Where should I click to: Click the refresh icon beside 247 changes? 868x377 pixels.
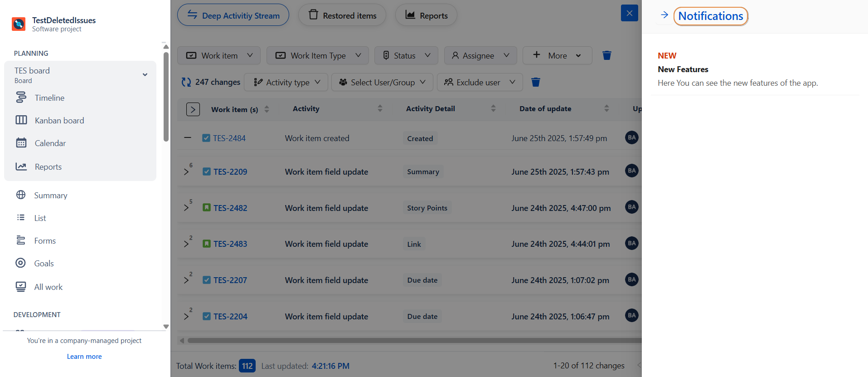[x=186, y=82]
